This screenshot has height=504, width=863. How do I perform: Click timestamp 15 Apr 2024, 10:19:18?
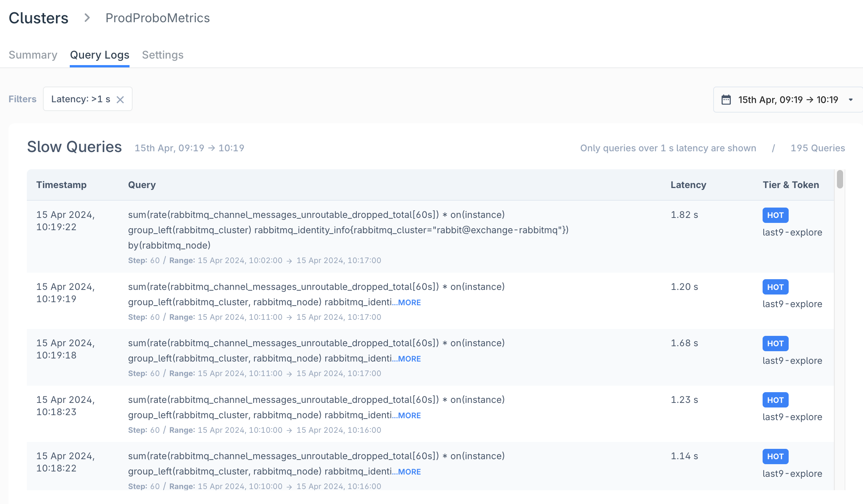click(66, 349)
